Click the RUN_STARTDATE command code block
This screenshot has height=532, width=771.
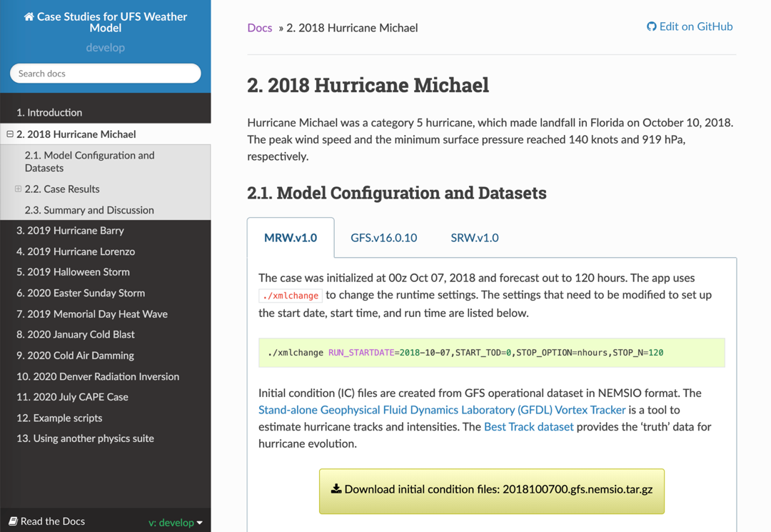pyautogui.click(x=492, y=353)
